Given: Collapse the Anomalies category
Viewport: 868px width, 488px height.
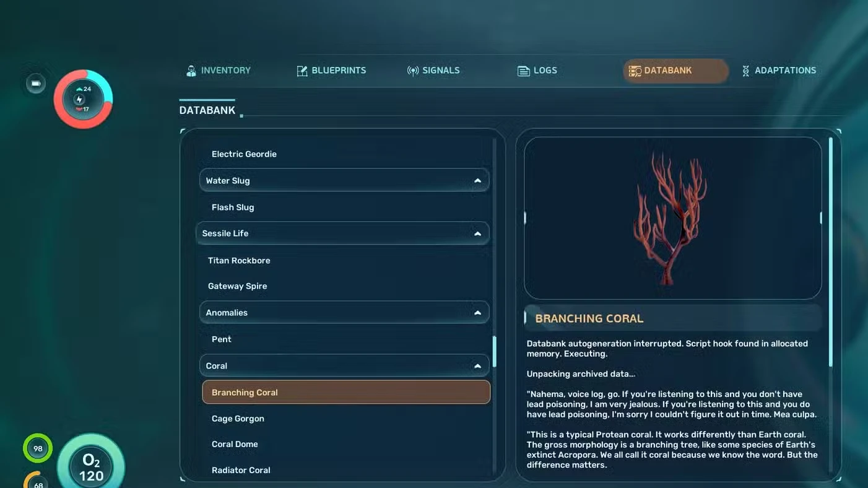Looking at the screenshot, I should pos(477,313).
